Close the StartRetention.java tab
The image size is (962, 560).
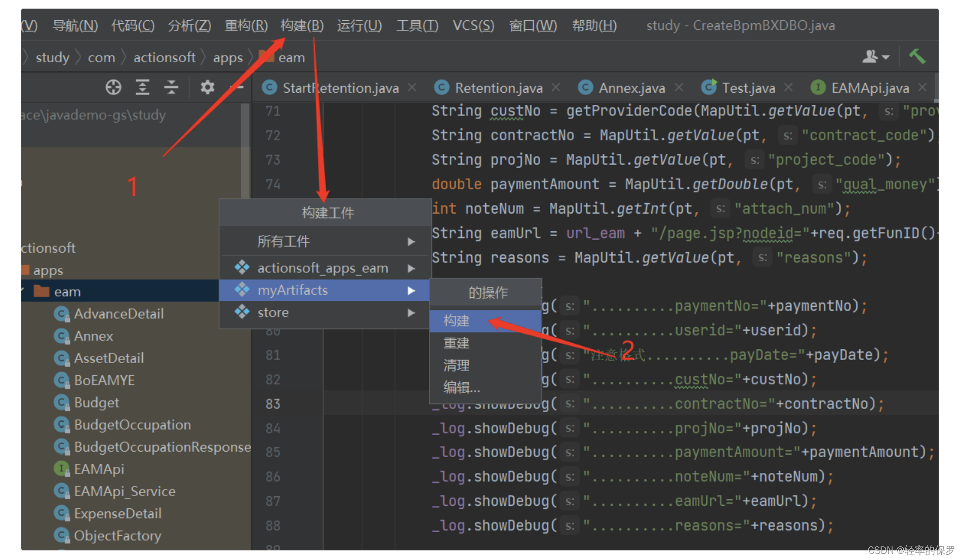click(x=412, y=88)
